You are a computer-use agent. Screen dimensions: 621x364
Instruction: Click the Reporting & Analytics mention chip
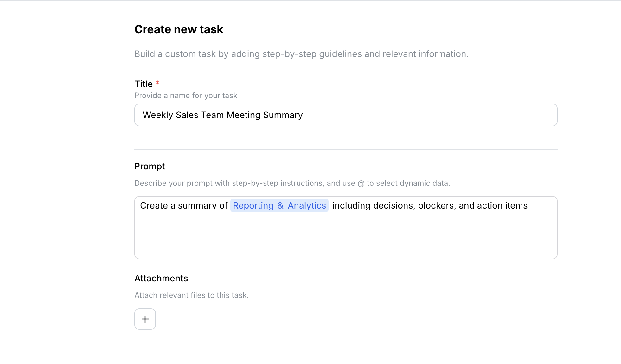coord(279,206)
